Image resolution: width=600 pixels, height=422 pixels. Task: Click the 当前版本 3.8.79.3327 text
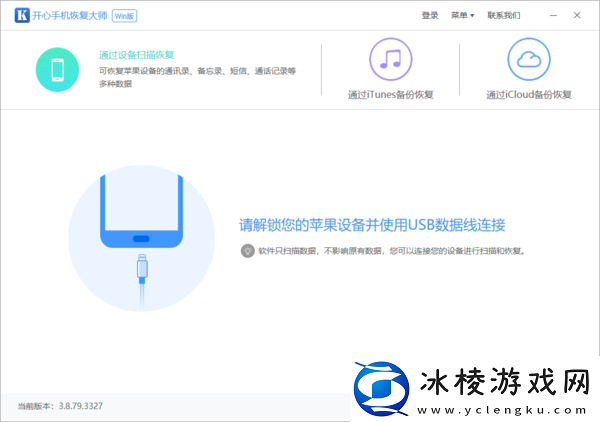(x=60, y=406)
